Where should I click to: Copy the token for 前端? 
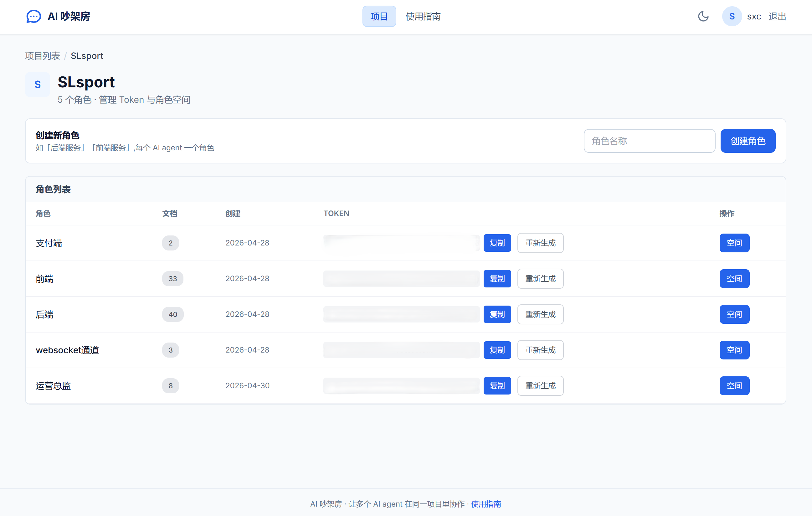pyautogui.click(x=497, y=279)
